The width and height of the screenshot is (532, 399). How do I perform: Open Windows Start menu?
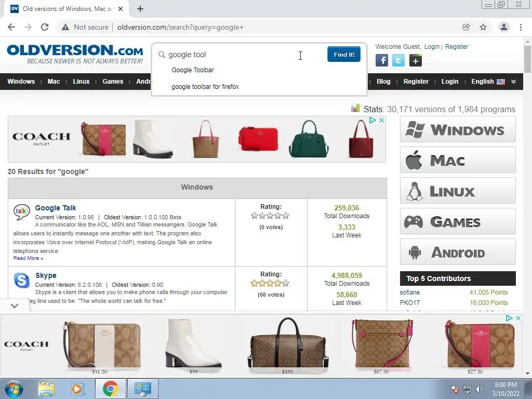[14, 389]
